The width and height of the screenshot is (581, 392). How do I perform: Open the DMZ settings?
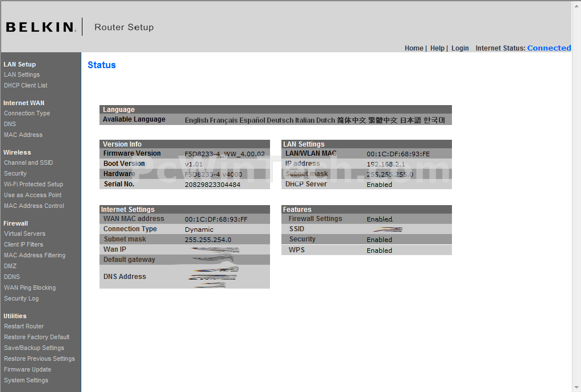[x=10, y=266]
